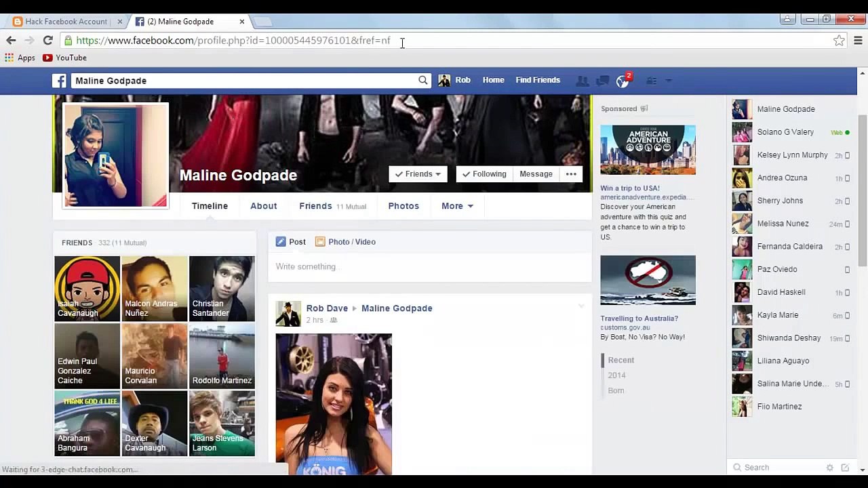
Task: Open the Photos tab
Action: [x=403, y=206]
